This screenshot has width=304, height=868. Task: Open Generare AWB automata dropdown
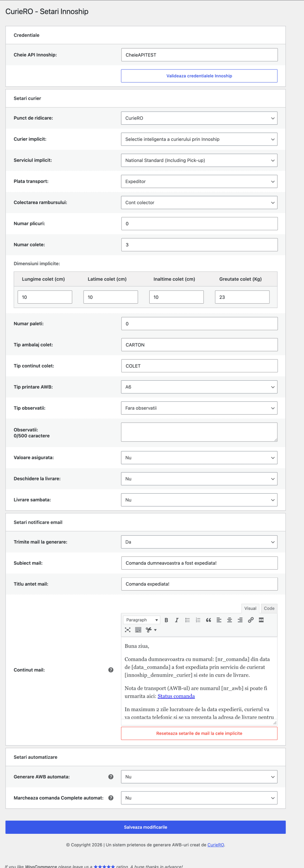(199, 776)
